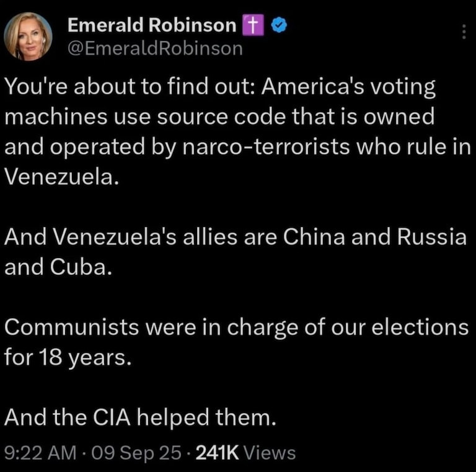476x472 pixels.
Task: Open Emerald Robinson's profile photo
Action: 28,36
